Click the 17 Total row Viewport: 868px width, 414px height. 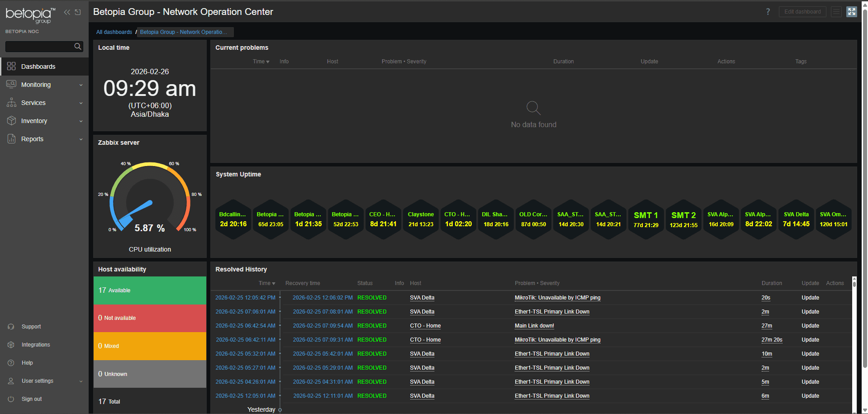coord(150,401)
